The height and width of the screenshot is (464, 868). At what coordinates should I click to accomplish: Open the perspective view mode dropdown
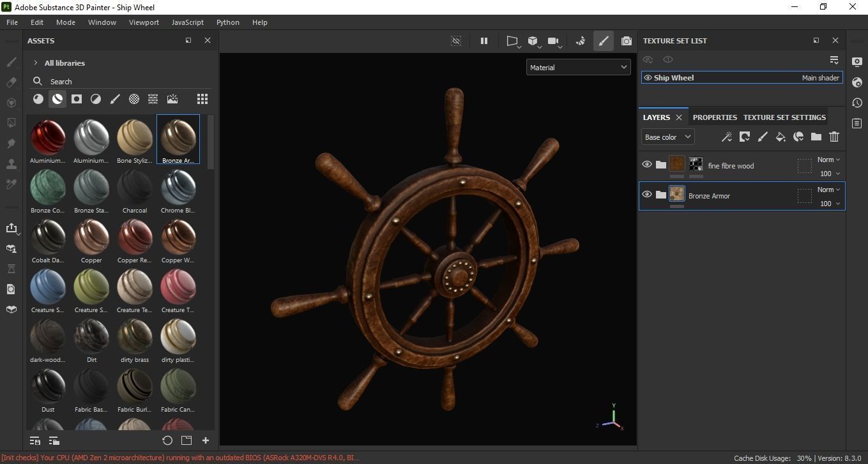(514, 41)
